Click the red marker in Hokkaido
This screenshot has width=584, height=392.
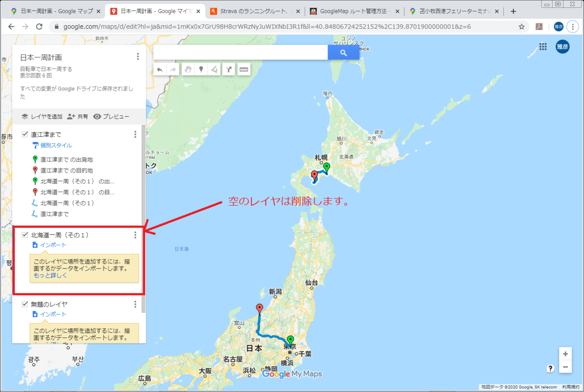[314, 176]
